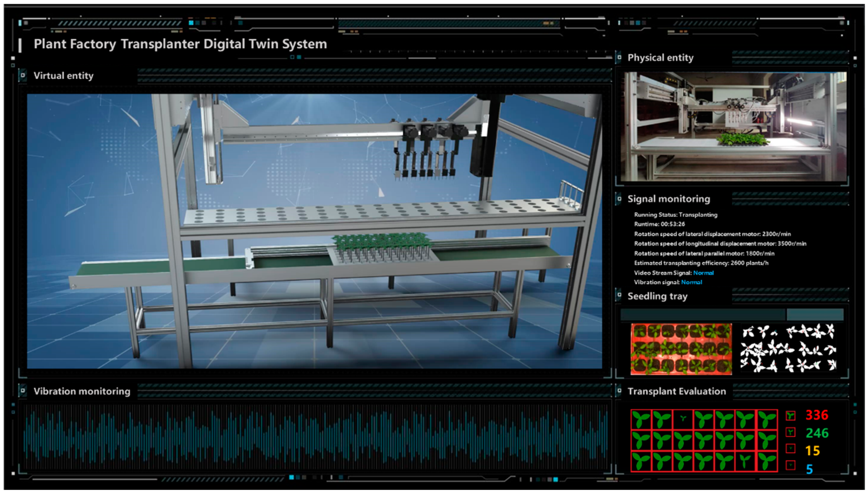
Task: Expand the Virtual entity panel marker
Action: coord(23,75)
